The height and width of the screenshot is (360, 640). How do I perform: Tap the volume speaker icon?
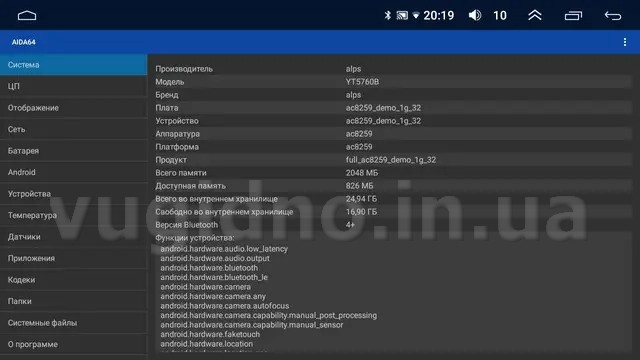point(475,16)
